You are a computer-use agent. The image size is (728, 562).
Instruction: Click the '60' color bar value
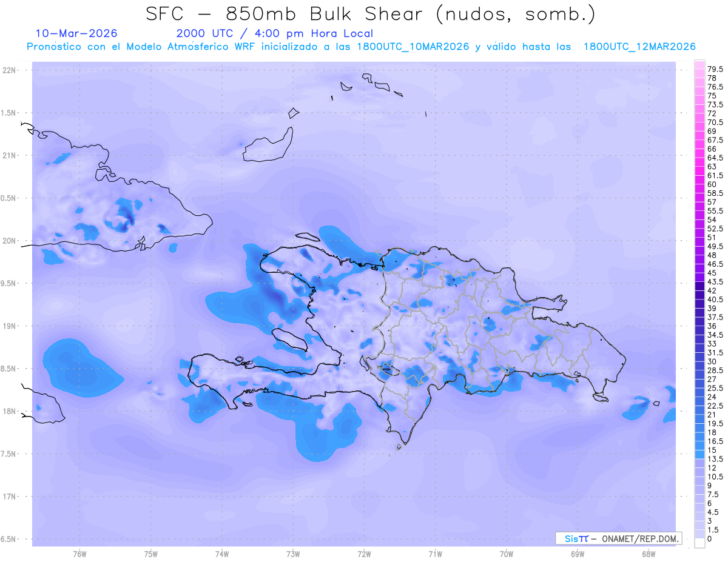click(x=712, y=184)
